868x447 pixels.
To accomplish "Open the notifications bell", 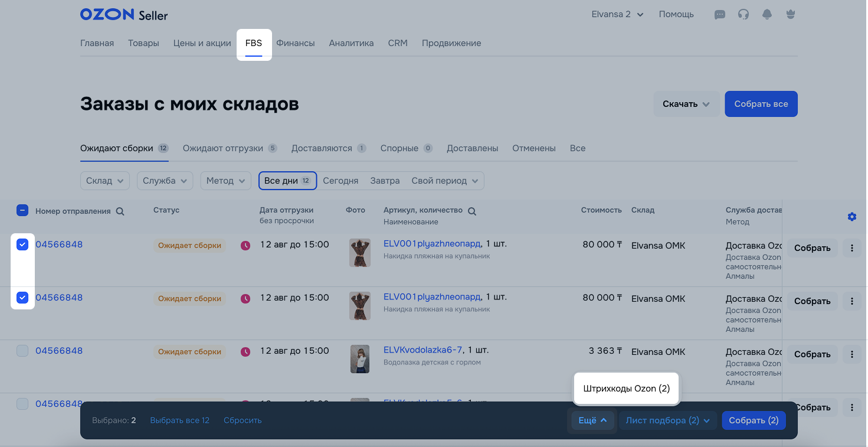I will pyautogui.click(x=767, y=15).
